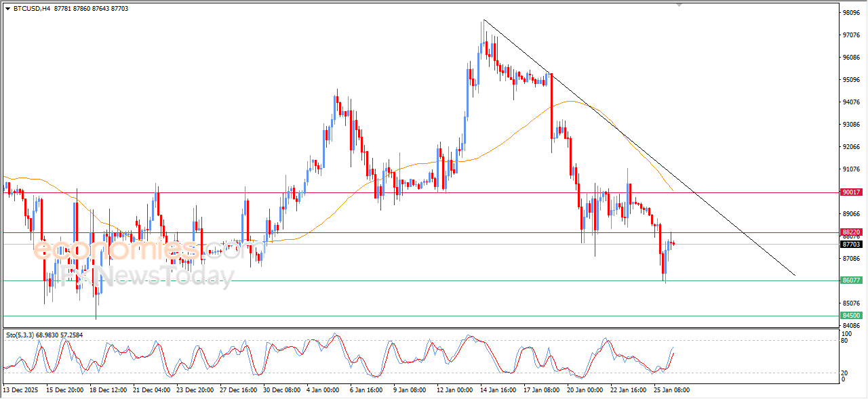This screenshot has width=868, height=399.
Task: Select the green 84500 support label
Action: pyautogui.click(x=850, y=316)
